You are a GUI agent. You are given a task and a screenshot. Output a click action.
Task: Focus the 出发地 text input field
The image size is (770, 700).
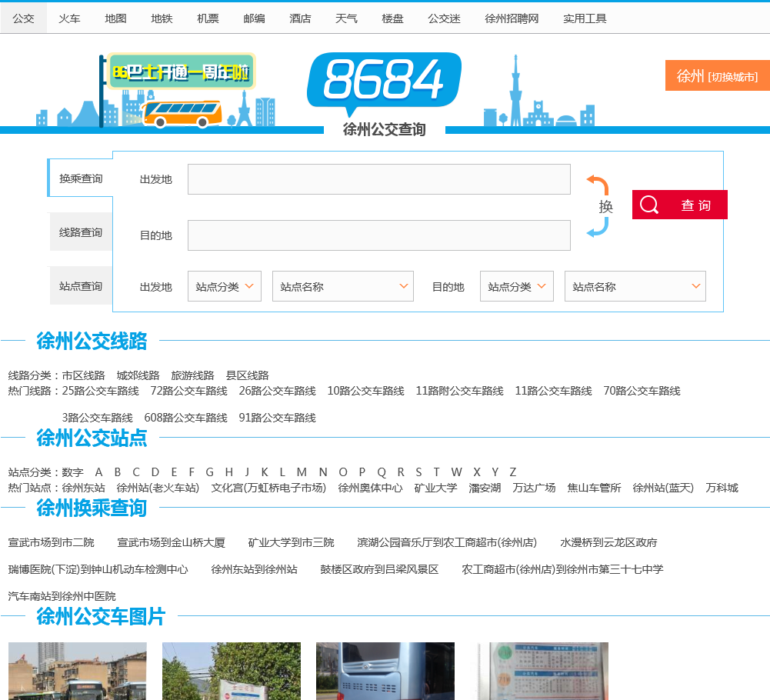pos(378,179)
